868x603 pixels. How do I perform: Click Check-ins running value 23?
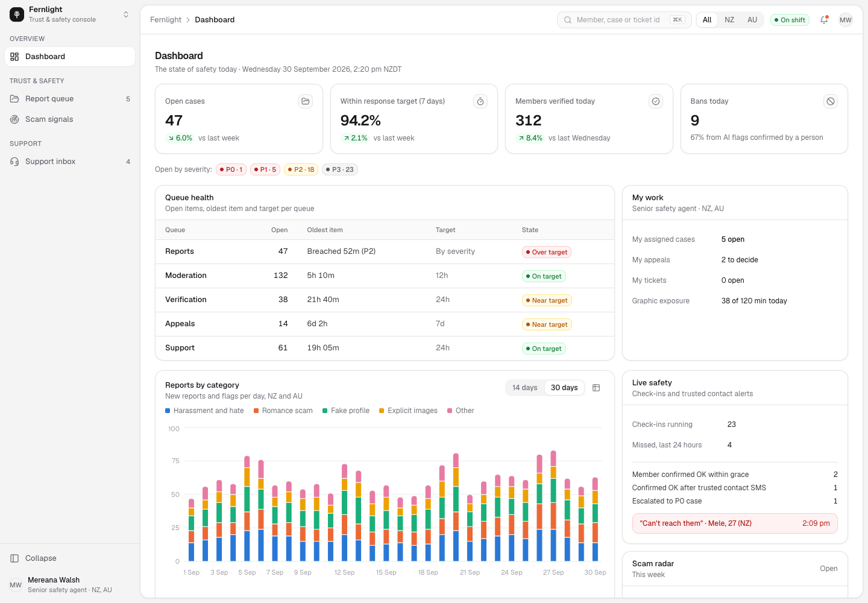click(732, 425)
